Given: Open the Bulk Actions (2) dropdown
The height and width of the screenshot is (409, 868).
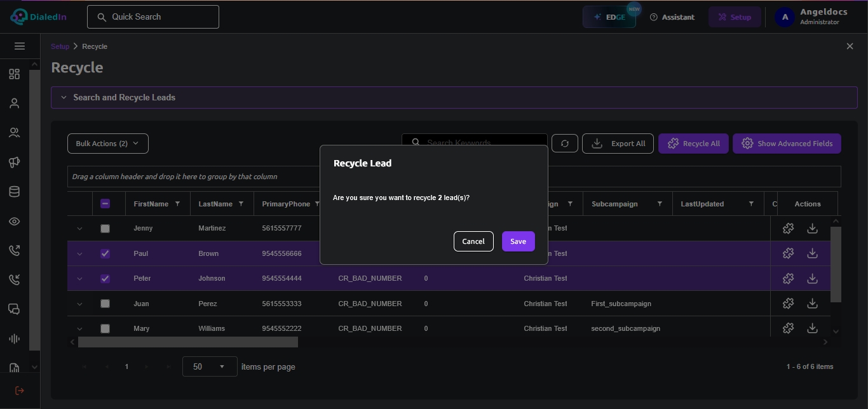Looking at the screenshot, I should [x=108, y=144].
